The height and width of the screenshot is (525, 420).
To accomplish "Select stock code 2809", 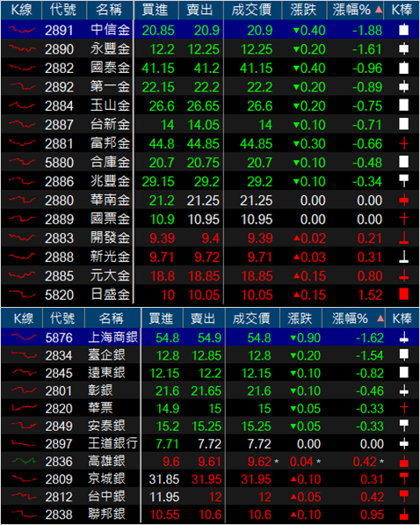I will coord(59,479).
